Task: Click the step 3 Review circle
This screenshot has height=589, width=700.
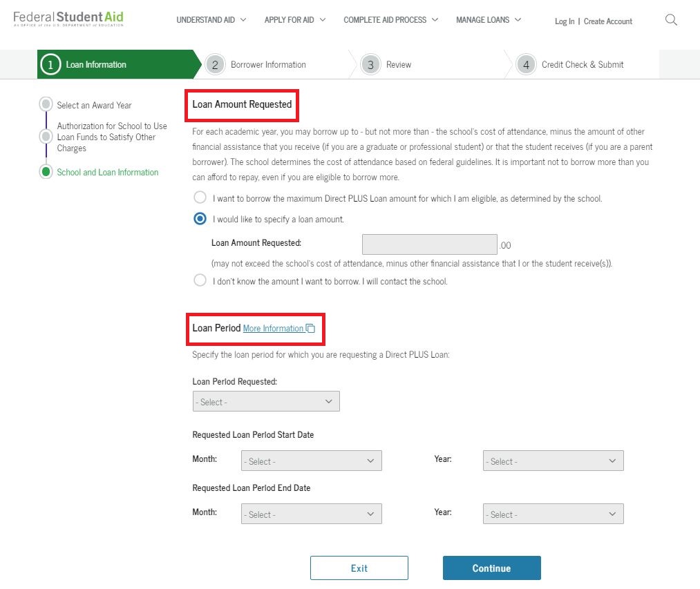Action: (370, 65)
